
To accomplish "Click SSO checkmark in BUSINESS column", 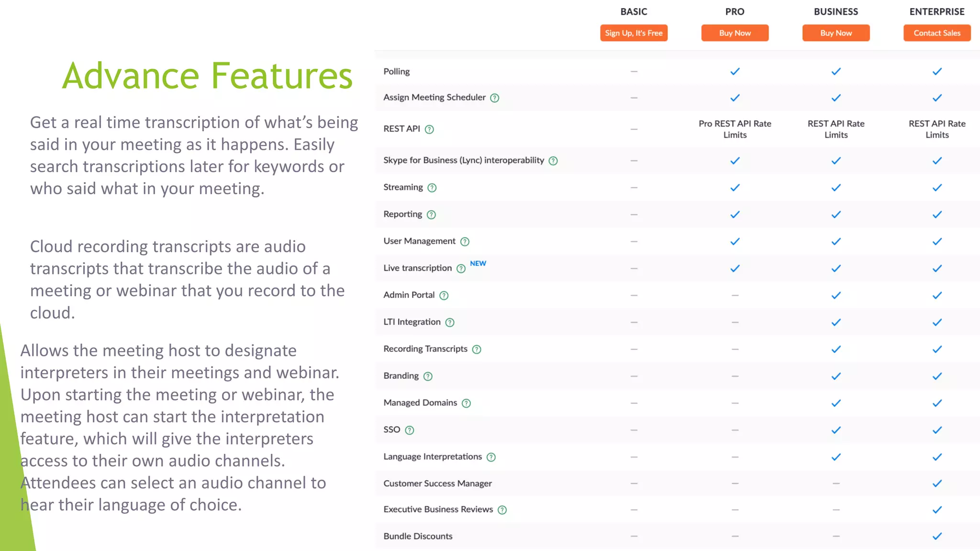I will coord(836,430).
